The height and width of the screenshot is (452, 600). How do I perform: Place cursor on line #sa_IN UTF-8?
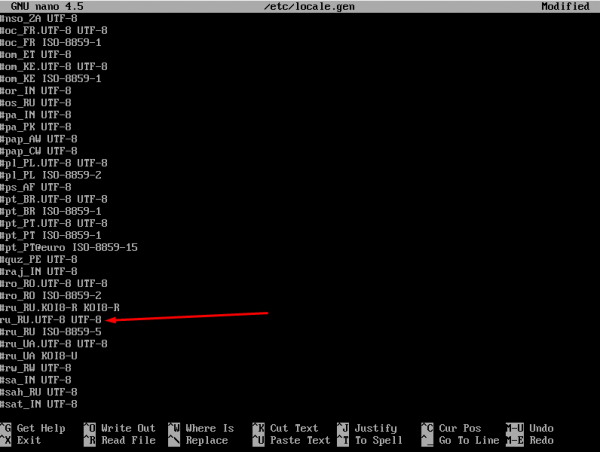[36, 380]
